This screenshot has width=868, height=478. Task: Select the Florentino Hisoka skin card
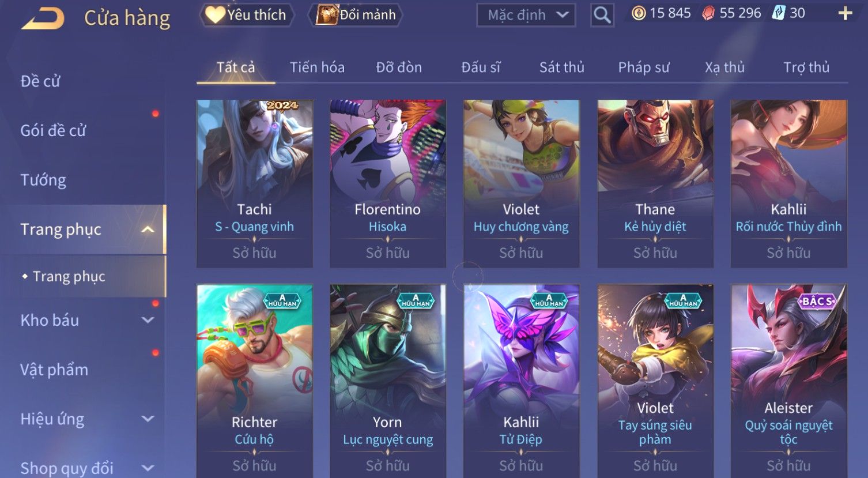coord(388,183)
